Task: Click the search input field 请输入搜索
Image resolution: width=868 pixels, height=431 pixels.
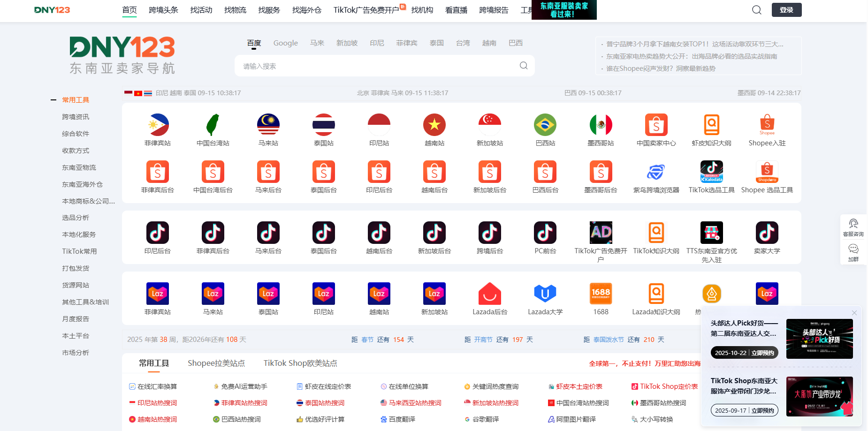Action: 378,66
